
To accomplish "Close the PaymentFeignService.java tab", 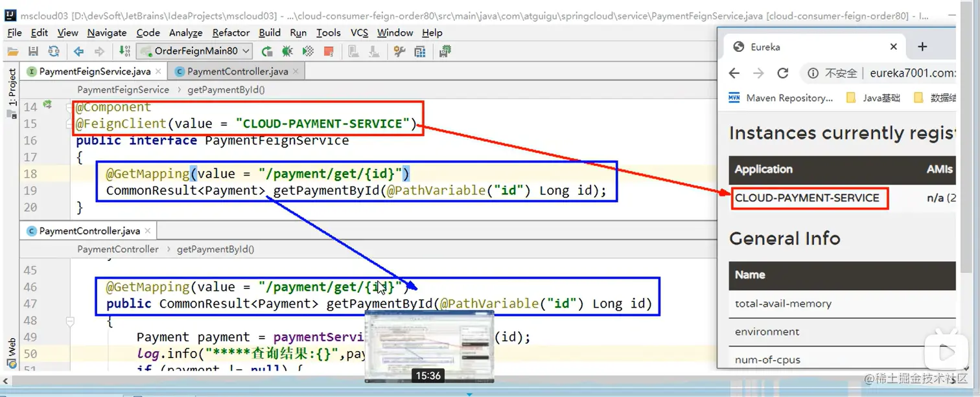I will click(158, 71).
